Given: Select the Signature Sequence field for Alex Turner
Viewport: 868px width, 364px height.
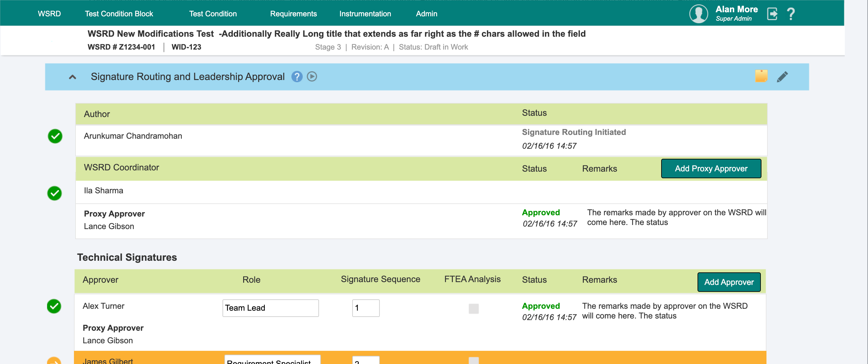Looking at the screenshot, I should pyautogui.click(x=366, y=308).
